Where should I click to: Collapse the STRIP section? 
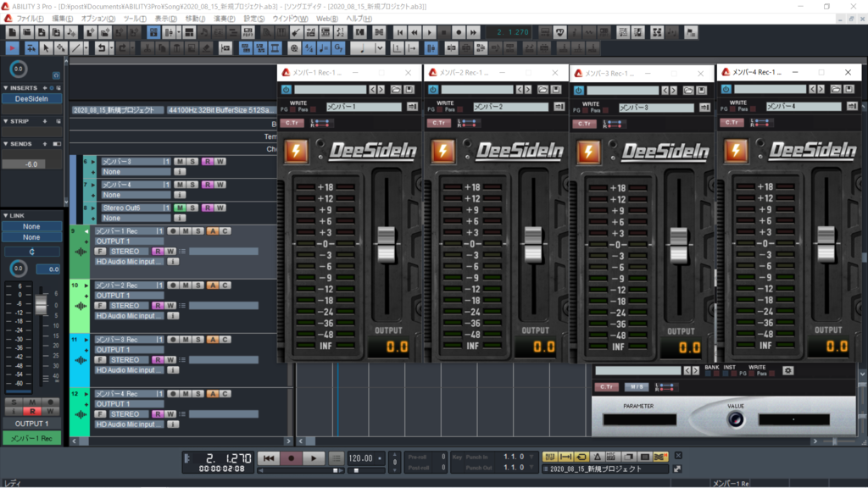click(6, 121)
